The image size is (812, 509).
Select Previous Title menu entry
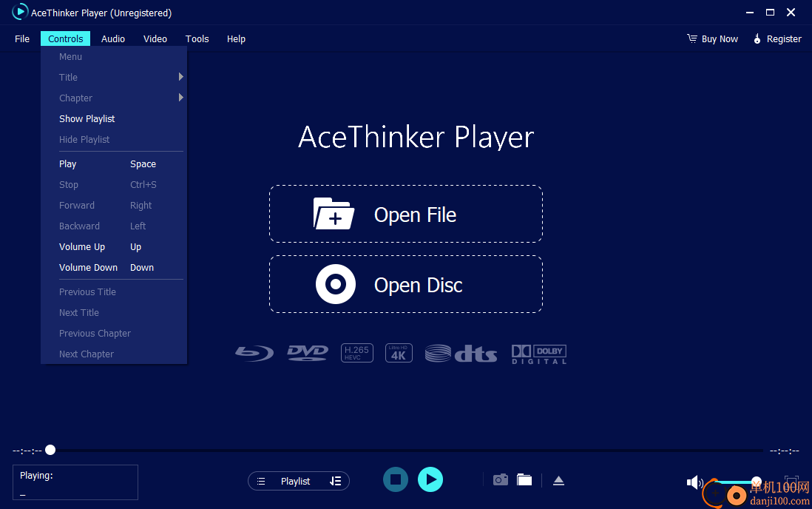(x=113, y=291)
